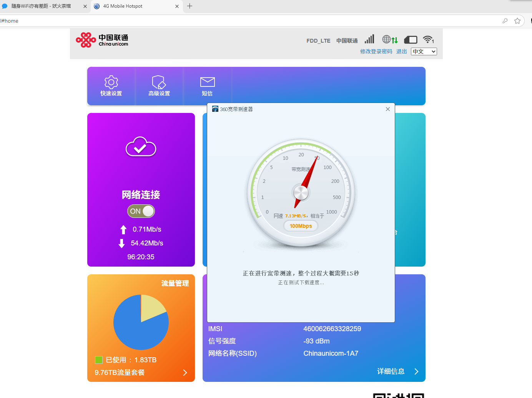Open 快速设置 quick settings gear icon
Screen dimensions: 532x398
(x=111, y=82)
